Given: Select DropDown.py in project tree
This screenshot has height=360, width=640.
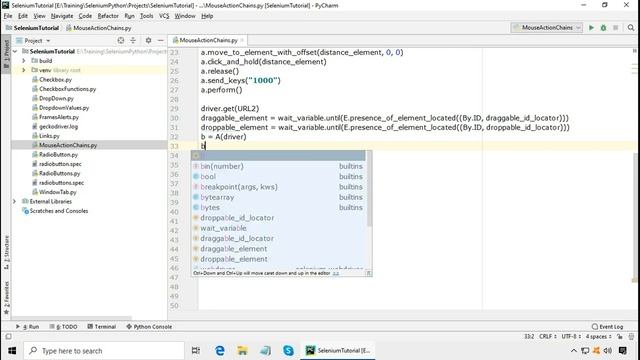Looking at the screenshot, I should 56,98.
